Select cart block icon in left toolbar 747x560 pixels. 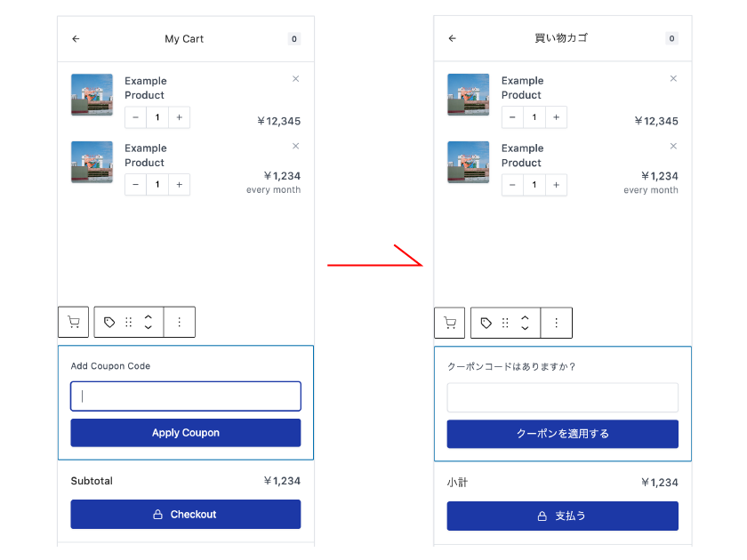pos(73,322)
